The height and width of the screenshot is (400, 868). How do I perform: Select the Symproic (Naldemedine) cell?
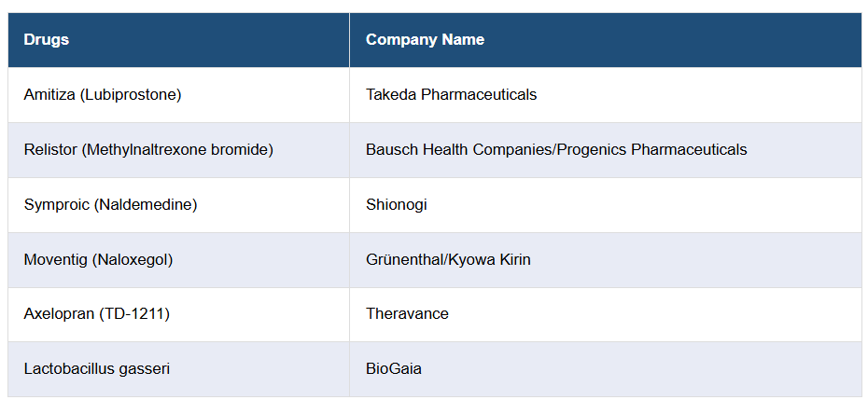pyautogui.click(x=110, y=205)
